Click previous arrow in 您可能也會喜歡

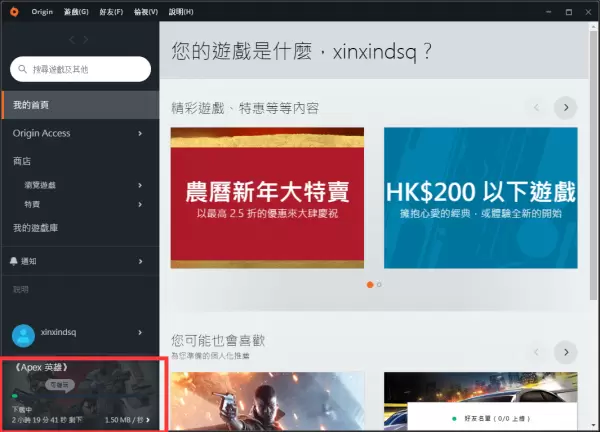point(536,352)
